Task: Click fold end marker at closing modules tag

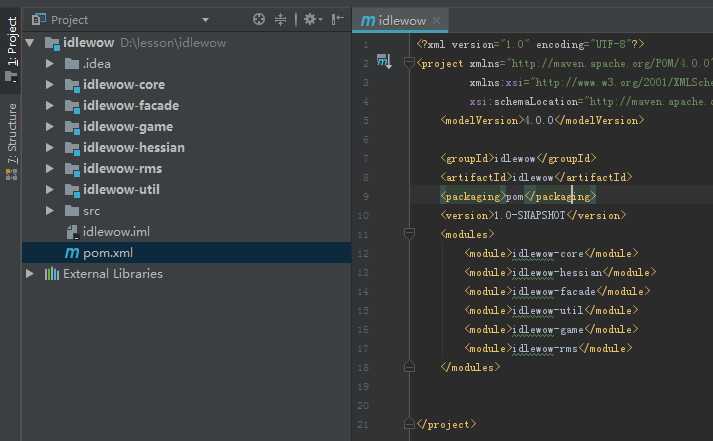Action: pos(409,367)
